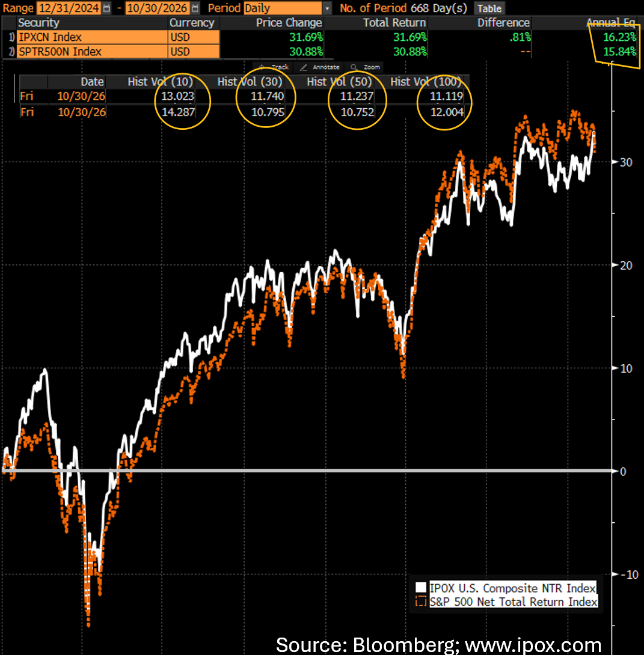
Task: Select the IPXCN Total Return 31.69% value
Action: (410, 37)
